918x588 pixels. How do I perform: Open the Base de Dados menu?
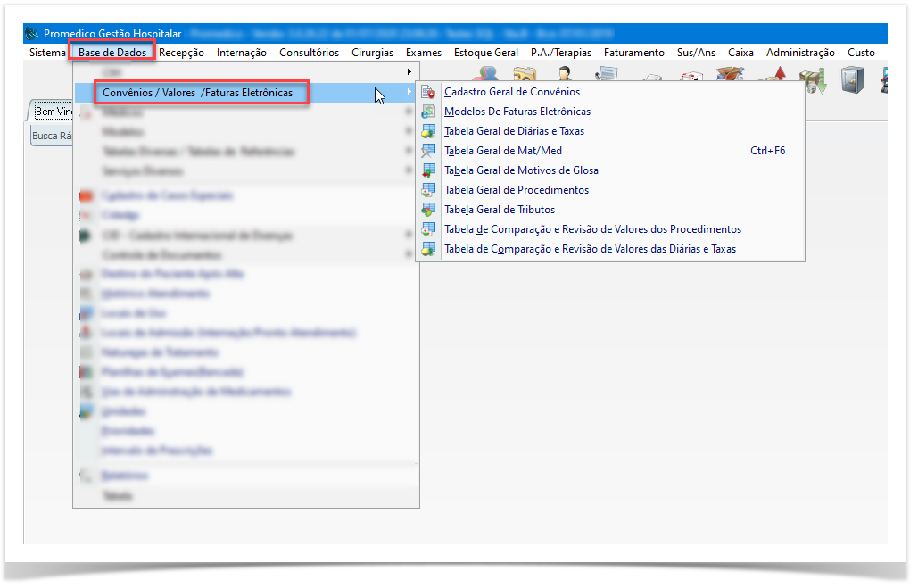[x=112, y=53]
